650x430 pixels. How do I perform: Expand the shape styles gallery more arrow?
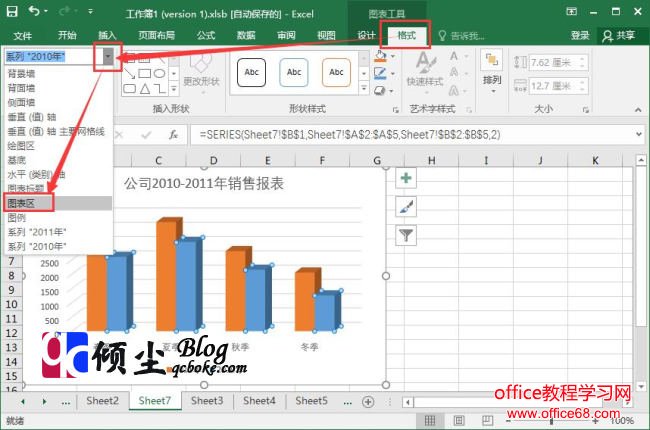pyautogui.click(x=364, y=88)
